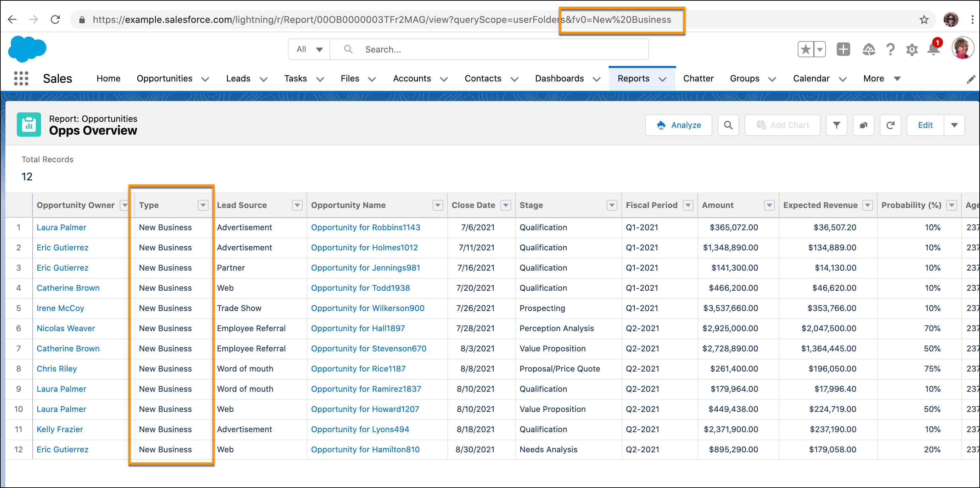Refresh the report using the refresh icon

(x=890, y=125)
